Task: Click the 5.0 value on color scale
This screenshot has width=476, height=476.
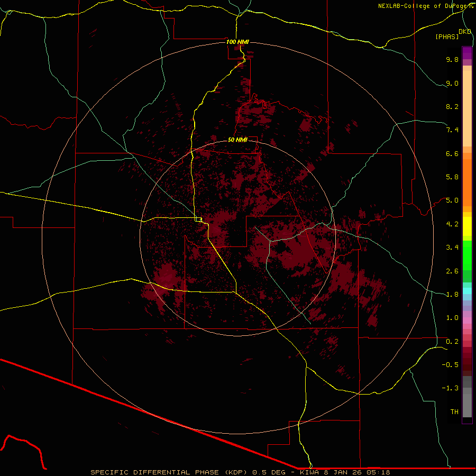Action: [452, 200]
